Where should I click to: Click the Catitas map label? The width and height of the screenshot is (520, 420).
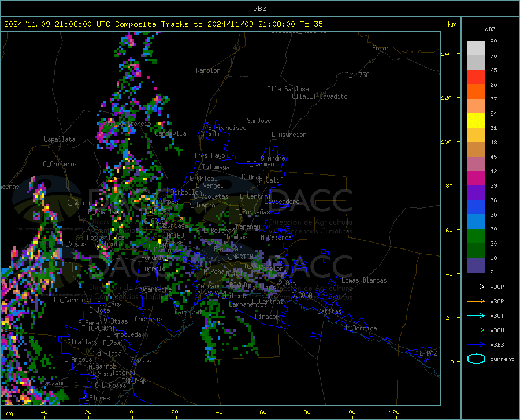pos(329,311)
